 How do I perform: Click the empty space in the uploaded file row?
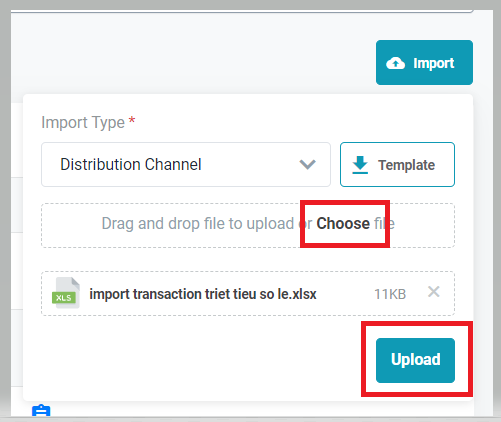(x=345, y=294)
